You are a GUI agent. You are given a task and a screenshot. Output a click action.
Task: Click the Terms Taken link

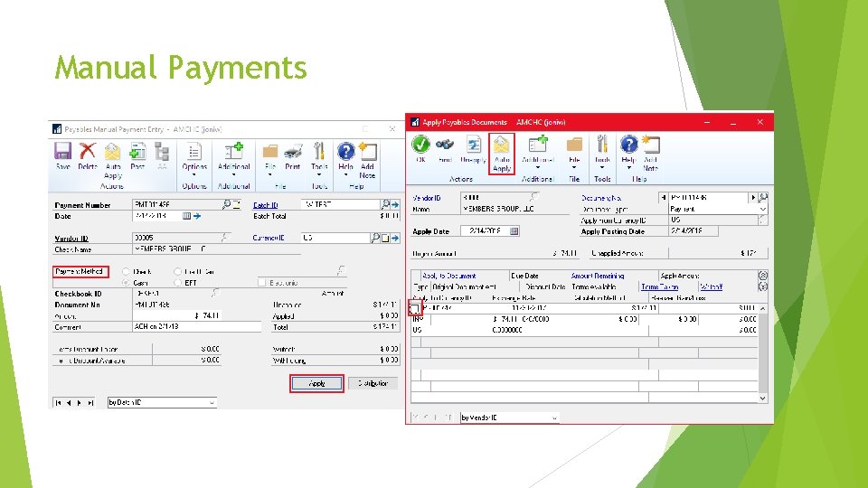[x=659, y=286]
